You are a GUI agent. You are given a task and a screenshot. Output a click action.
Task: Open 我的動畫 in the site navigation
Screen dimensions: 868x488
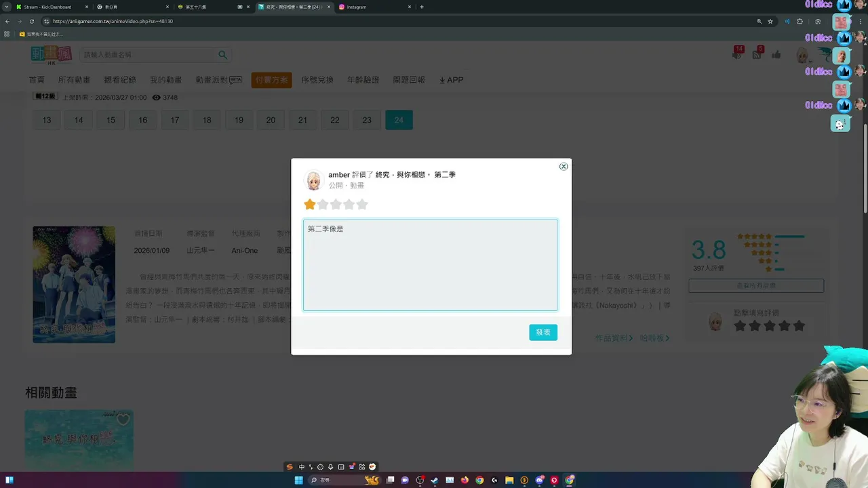tap(165, 80)
